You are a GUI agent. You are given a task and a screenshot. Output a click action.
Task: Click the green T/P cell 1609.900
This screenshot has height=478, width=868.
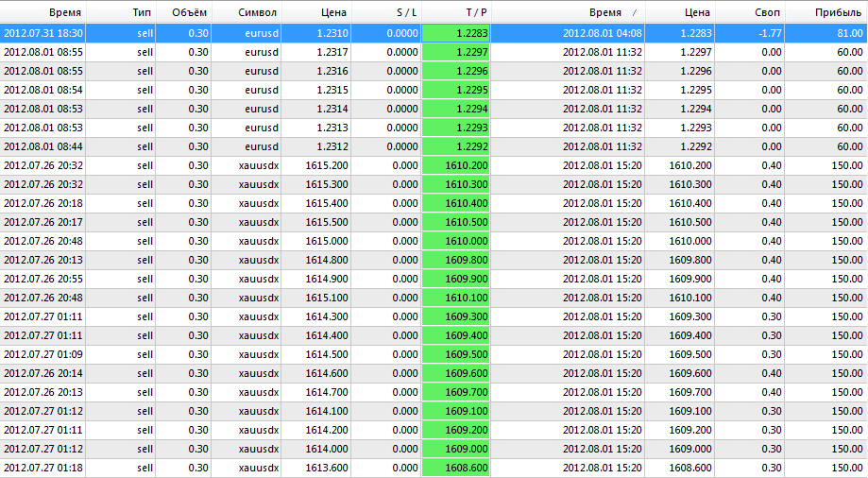(x=456, y=279)
